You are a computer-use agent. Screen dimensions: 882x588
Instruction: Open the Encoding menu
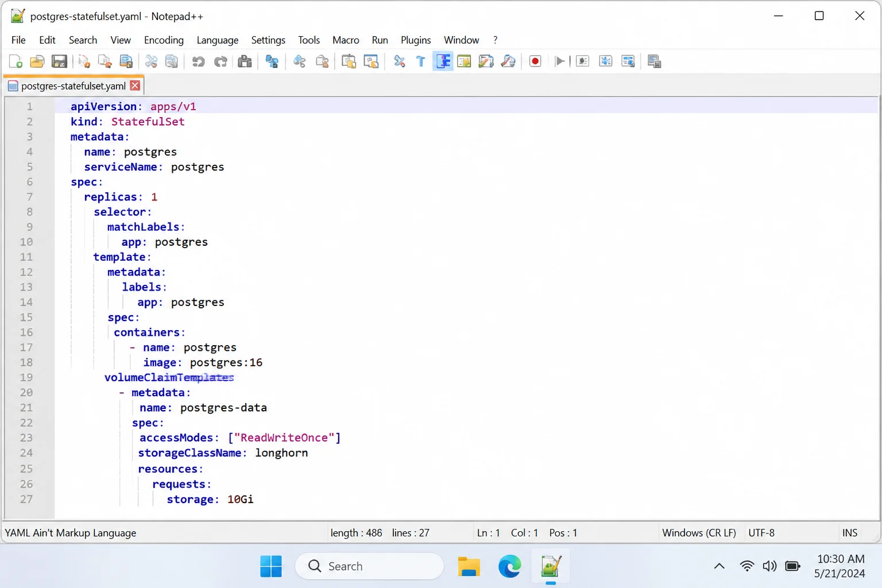[164, 40]
